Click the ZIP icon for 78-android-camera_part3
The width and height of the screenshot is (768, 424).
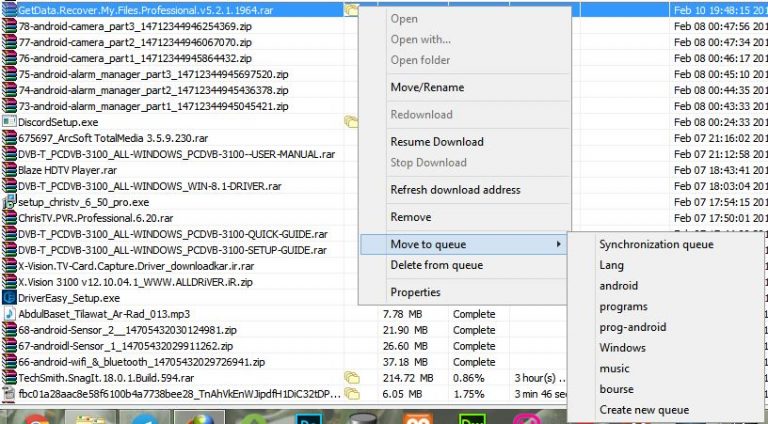click(x=9, y=26)
